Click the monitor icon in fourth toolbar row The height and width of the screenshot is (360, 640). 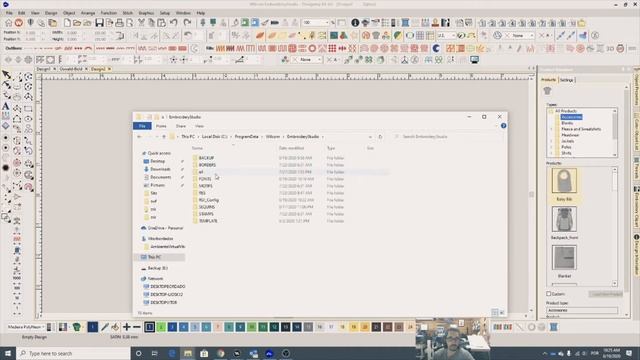point(474,60)
